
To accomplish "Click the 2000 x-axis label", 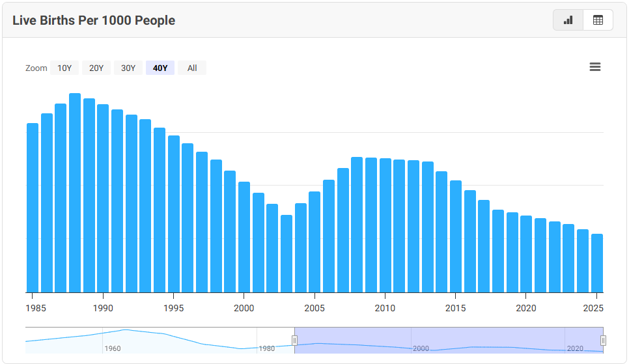I will pos(244,308).
